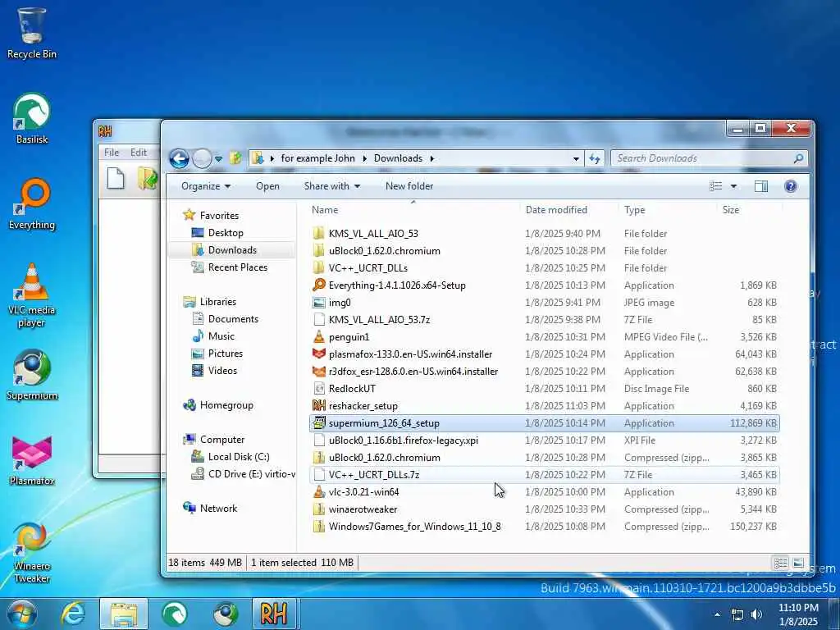The height and width of the screenshot is (630, 840).
Task: Select Favorites in the navigation pane
Action: pos(219,216)
